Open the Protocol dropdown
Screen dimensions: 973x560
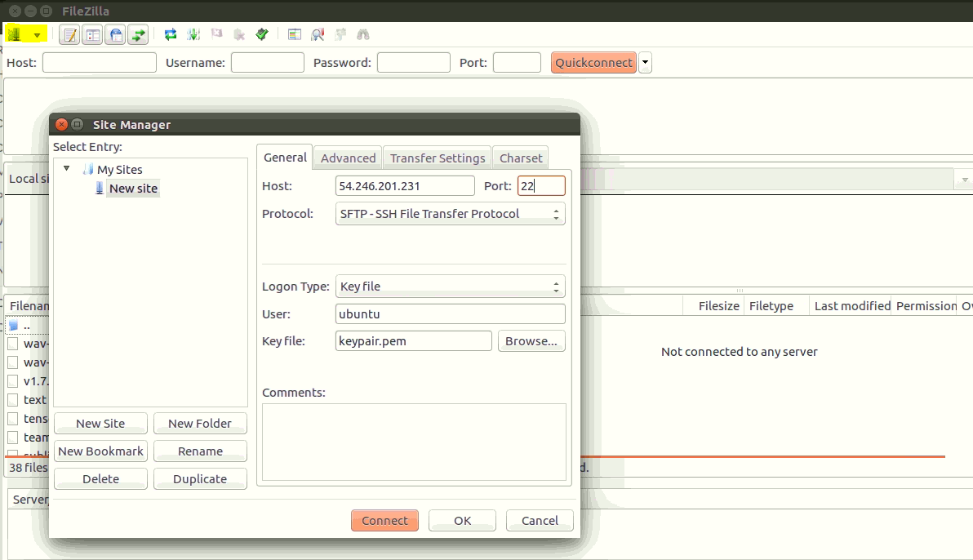(x=450, y=214)
